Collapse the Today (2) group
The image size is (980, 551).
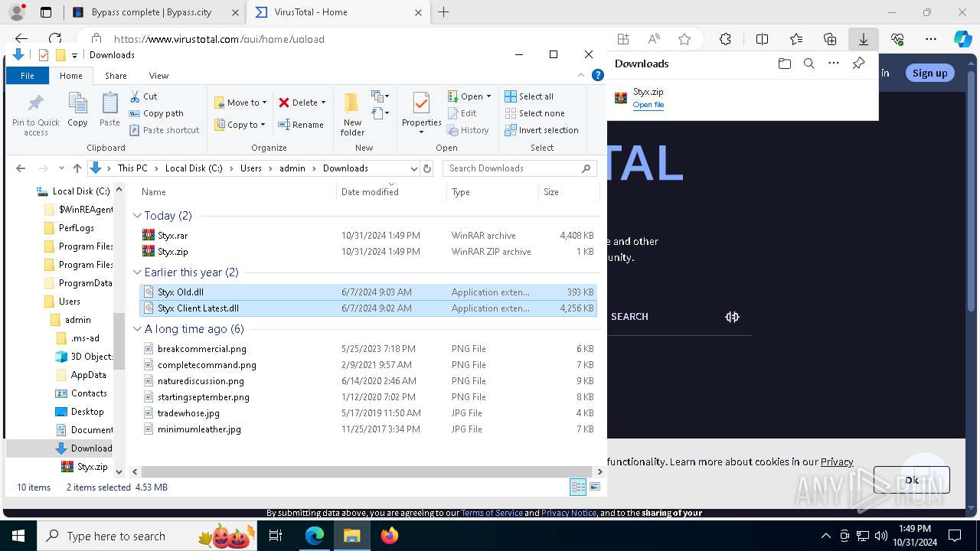137,216
